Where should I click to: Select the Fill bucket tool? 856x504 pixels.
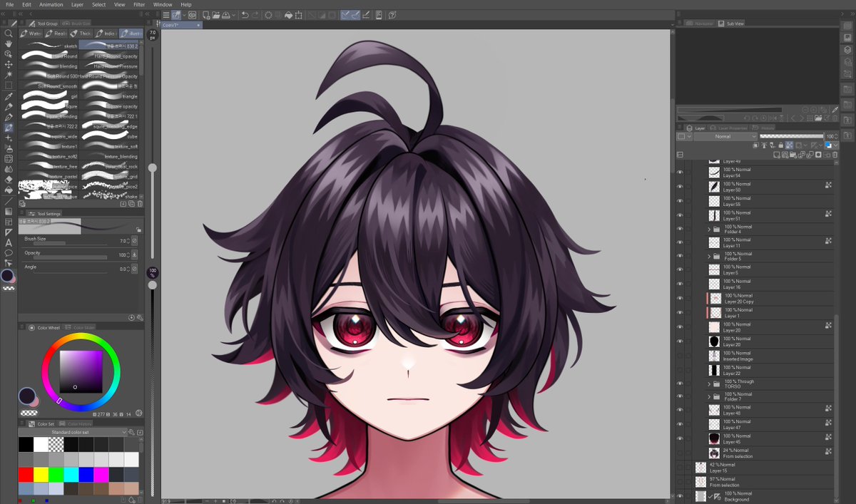coord(9,190)
